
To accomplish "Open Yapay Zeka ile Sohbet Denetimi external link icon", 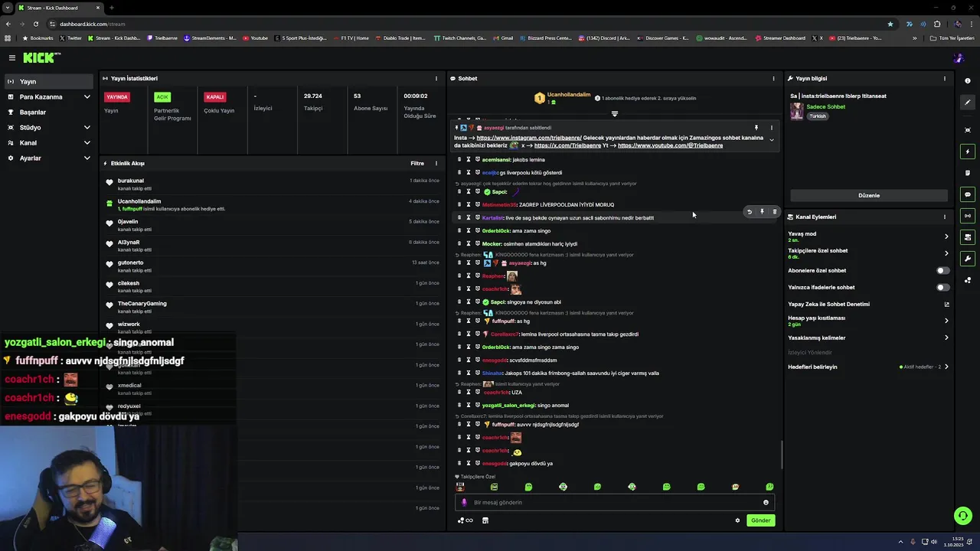I will 946,304.
